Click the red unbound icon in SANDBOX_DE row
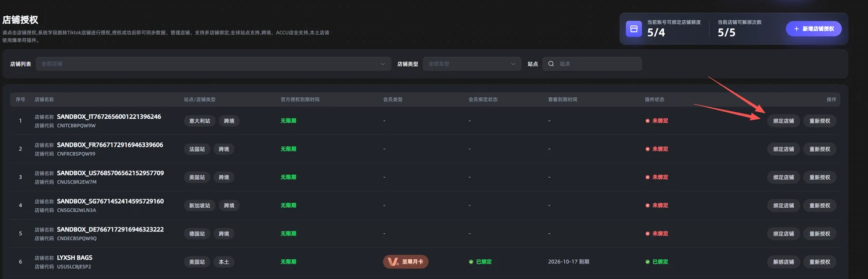Viewport: 868px width, 279px height. pyautogui.click(x=648, y=234)
